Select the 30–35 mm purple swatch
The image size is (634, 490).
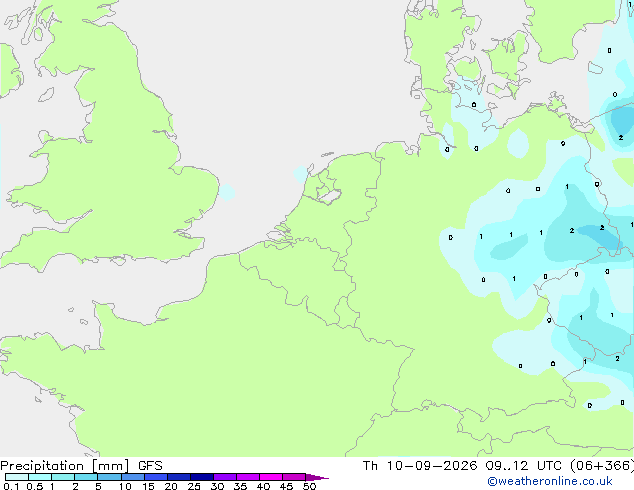coord(225,477)
